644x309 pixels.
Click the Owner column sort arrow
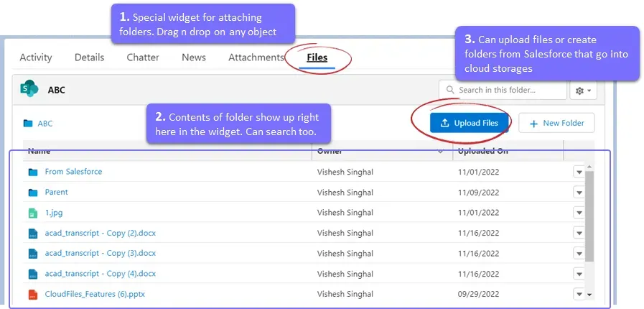[441, 151]
